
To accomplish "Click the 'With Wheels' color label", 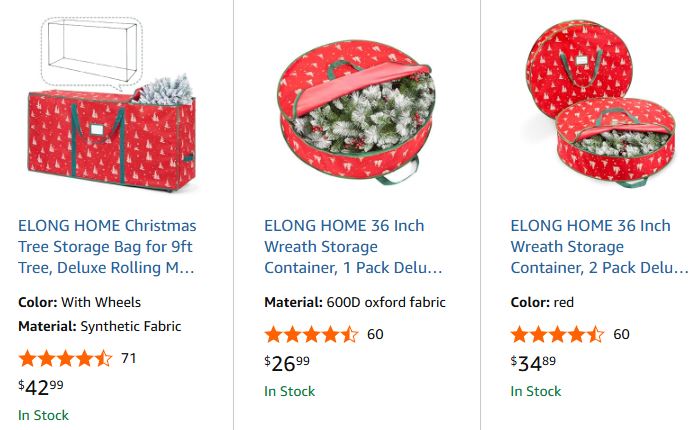I will [101, 302].
